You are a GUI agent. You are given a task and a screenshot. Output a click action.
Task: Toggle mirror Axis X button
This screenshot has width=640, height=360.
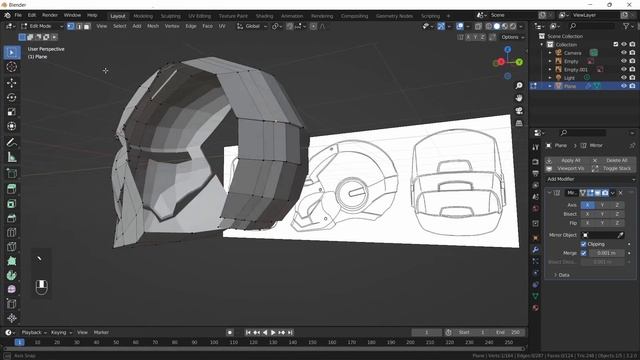coord(587,205)
